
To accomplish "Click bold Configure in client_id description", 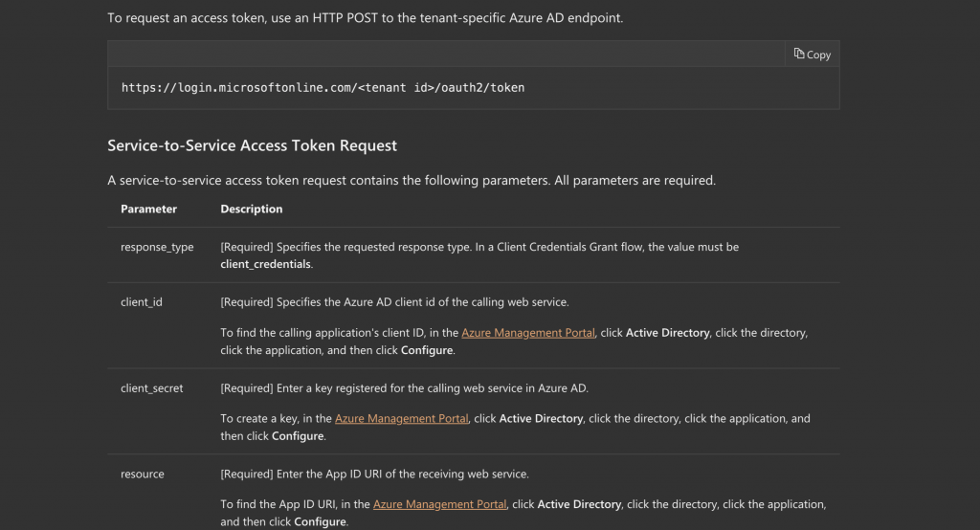I will [426, 350].
